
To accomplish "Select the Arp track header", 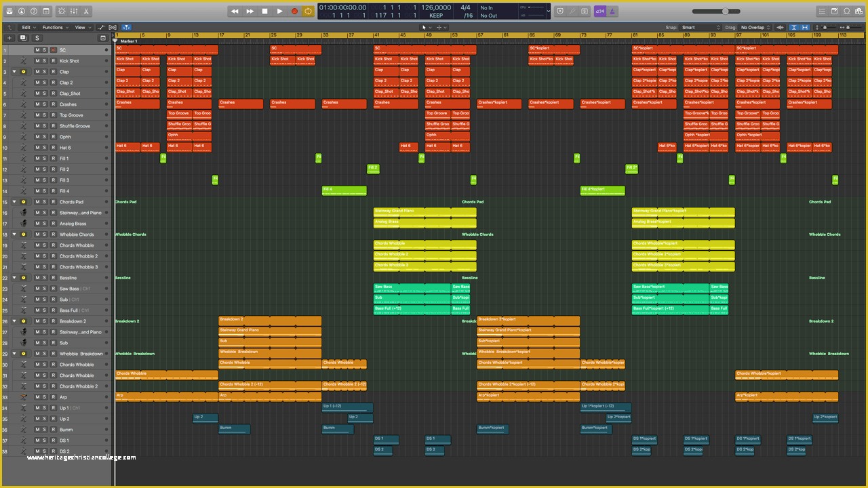I will [56, 397].
